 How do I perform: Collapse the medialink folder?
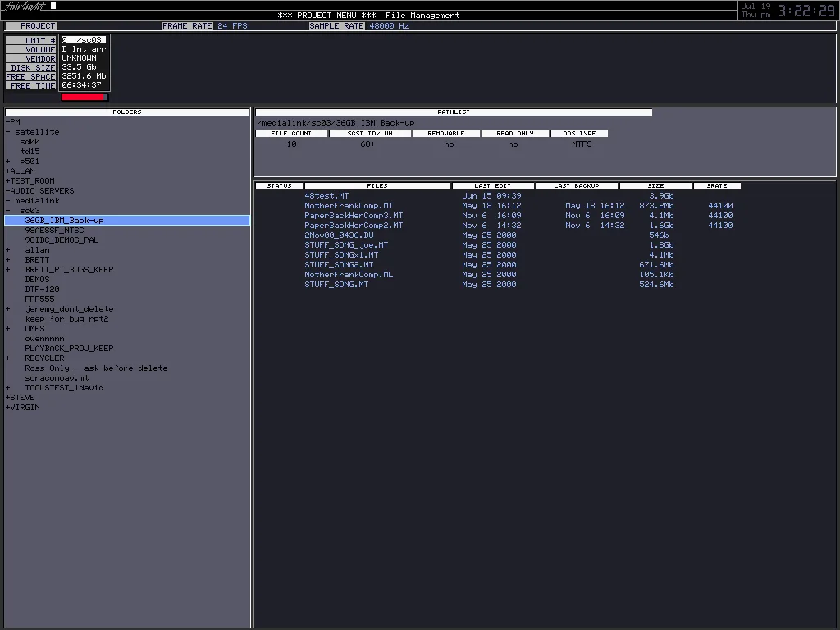pos(8,201)
